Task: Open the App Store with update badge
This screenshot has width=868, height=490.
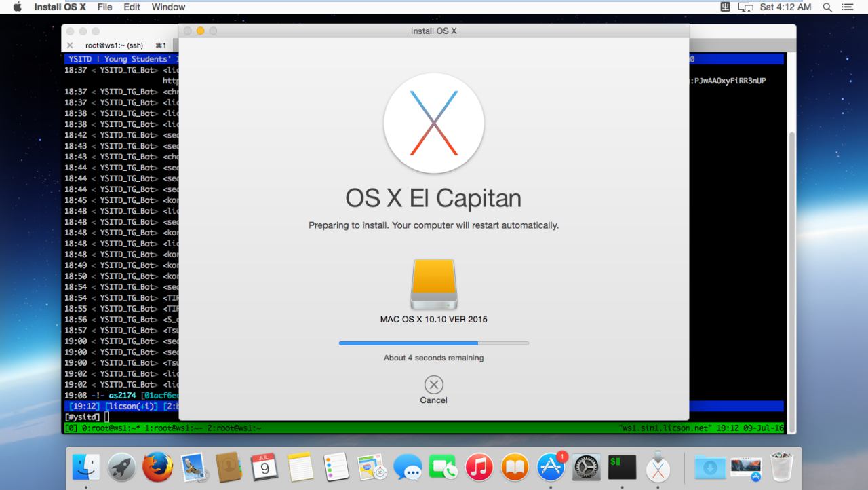Action: [x=551, y=468]
